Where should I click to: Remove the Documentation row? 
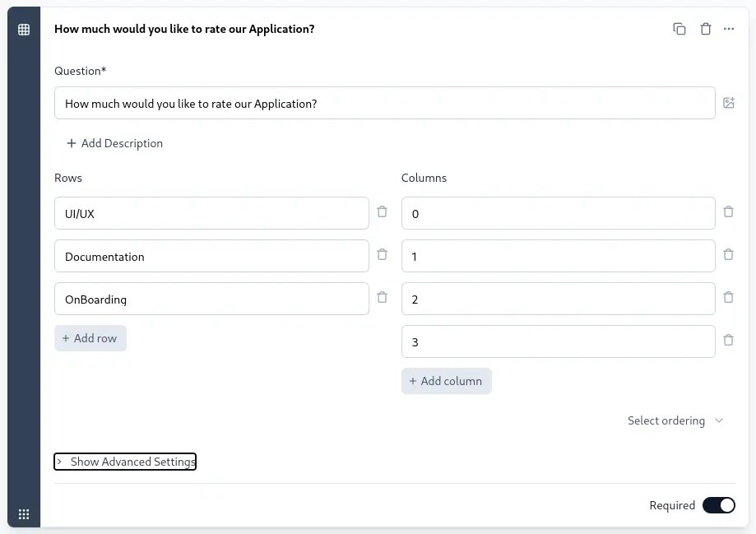(382, 254)
